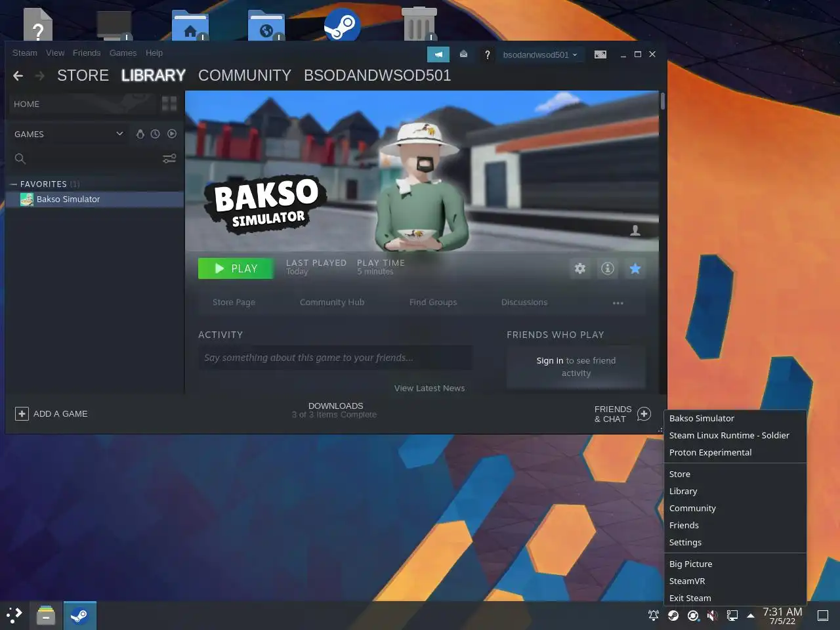Show game info circle icon
Viewport: 840px width, 630px height.
coord(608,268)
